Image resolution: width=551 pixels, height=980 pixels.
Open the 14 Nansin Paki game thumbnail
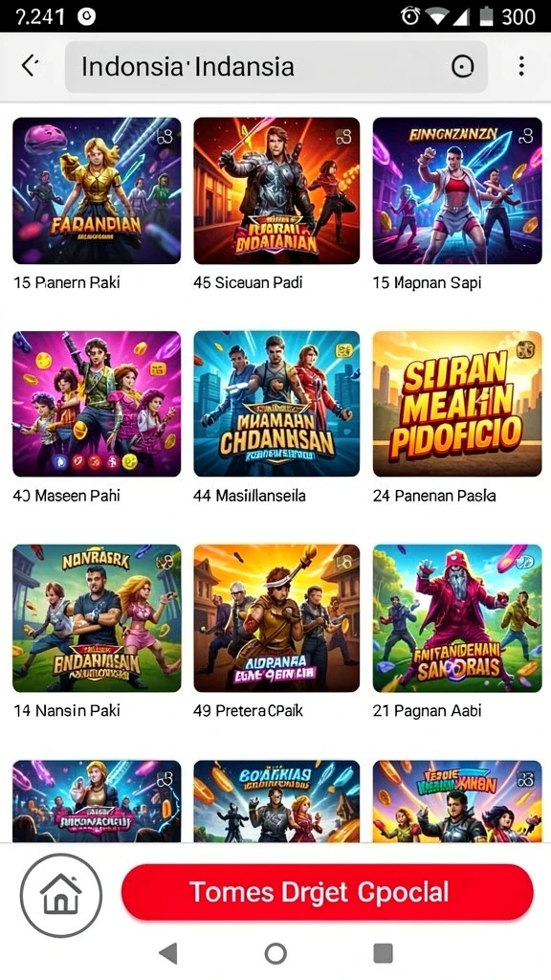tap(97, 618)
